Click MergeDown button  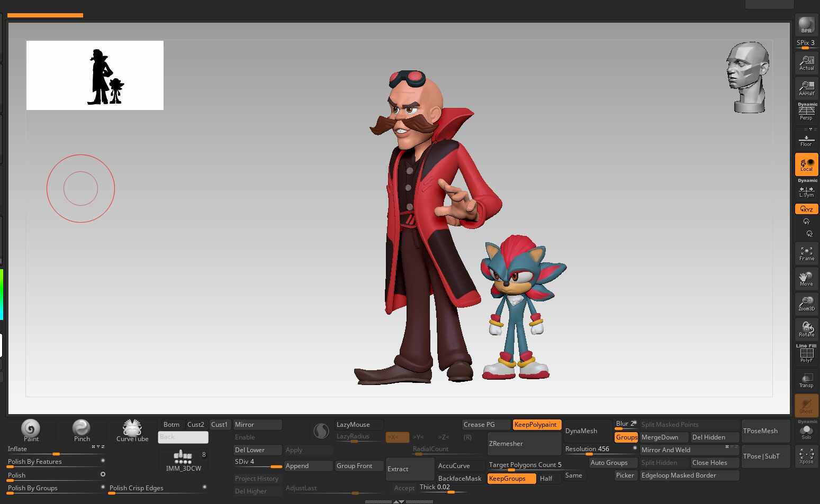pyautogui.click(x=664, y=437)
